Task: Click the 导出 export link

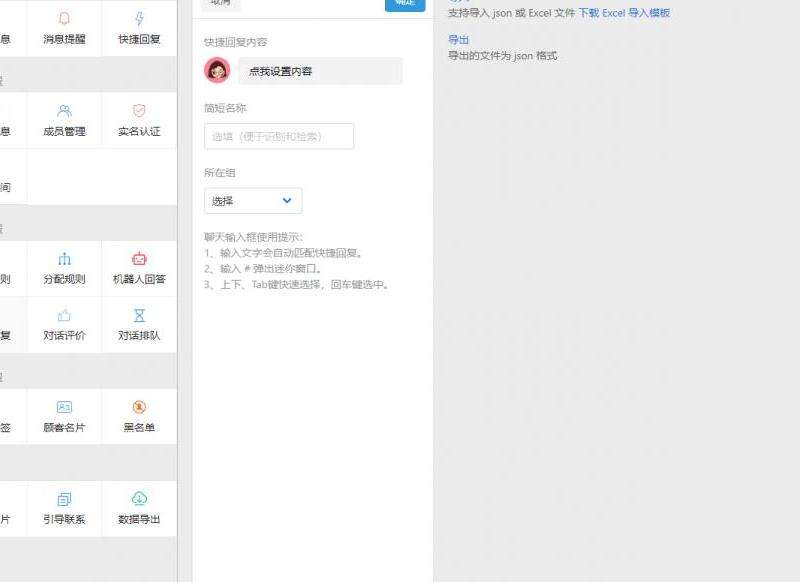Action: tap(458, 39)
